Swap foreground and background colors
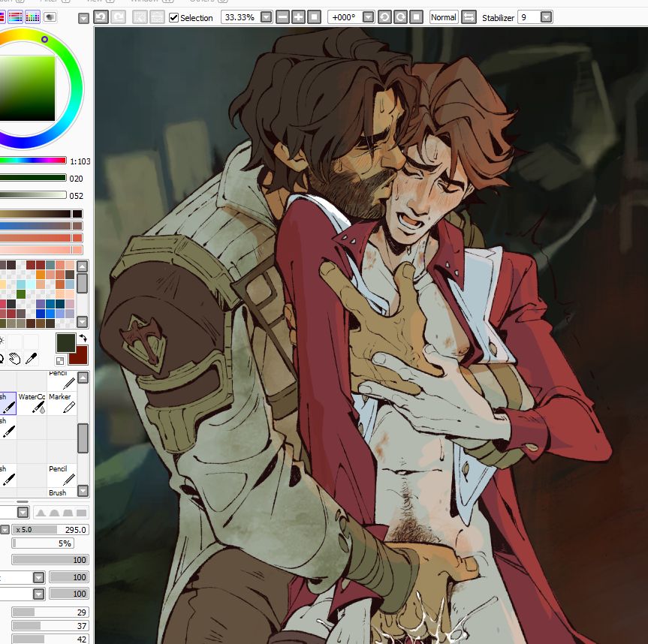648x644 pixels. [83, 338]
